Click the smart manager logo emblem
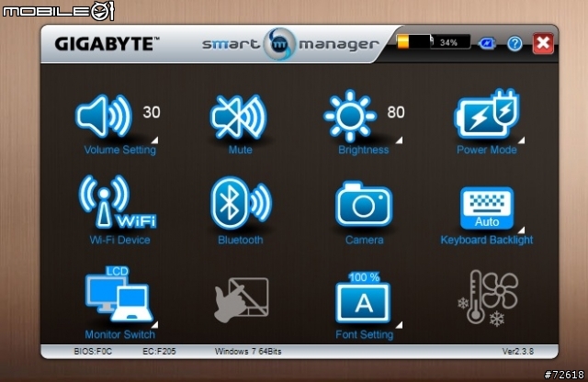Screen dimensions: 588x382 pyautogui.click(x=279, y=44)
